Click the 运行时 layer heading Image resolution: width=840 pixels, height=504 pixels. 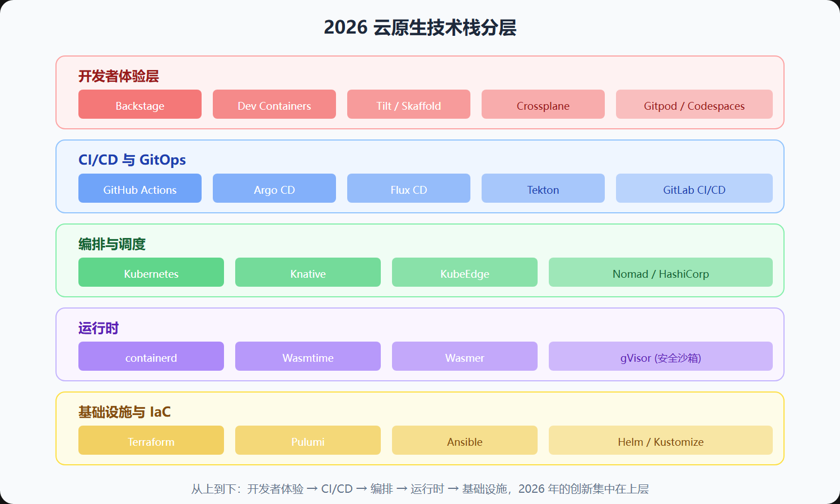click(99, 328)
